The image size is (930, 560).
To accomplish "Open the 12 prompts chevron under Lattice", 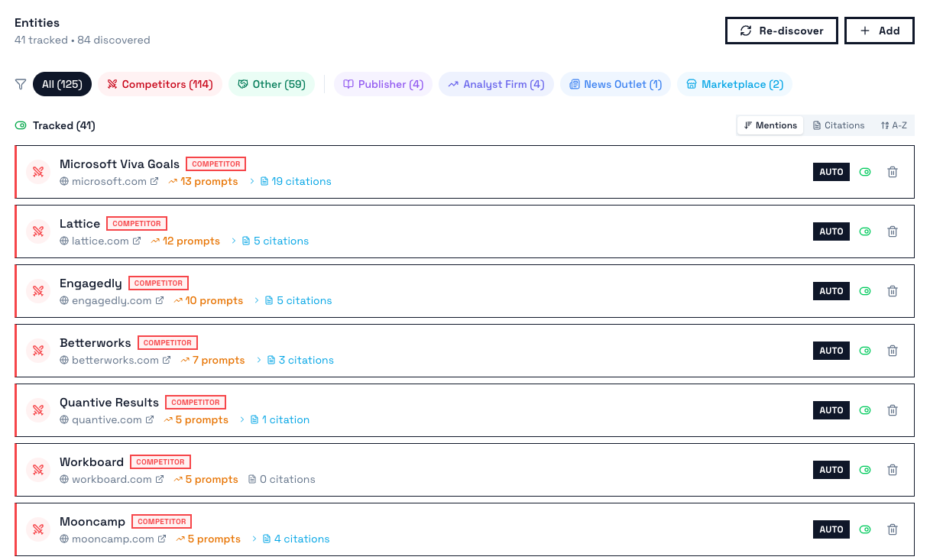I will point(232,241).
